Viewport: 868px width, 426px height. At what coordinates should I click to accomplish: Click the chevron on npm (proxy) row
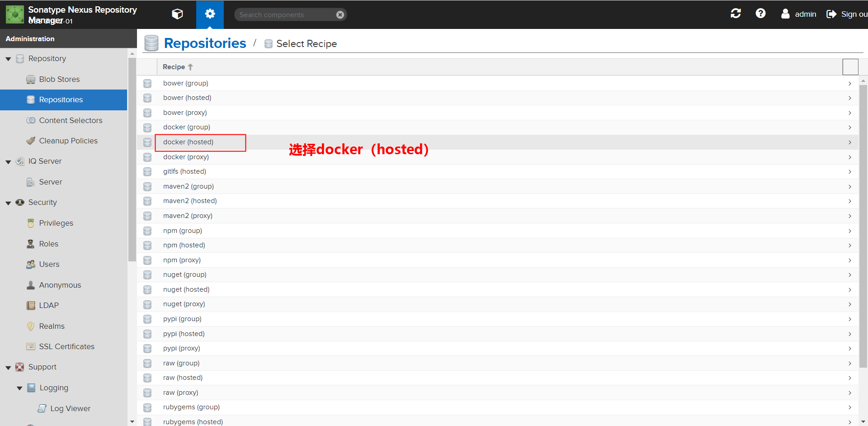click(850, 260)
